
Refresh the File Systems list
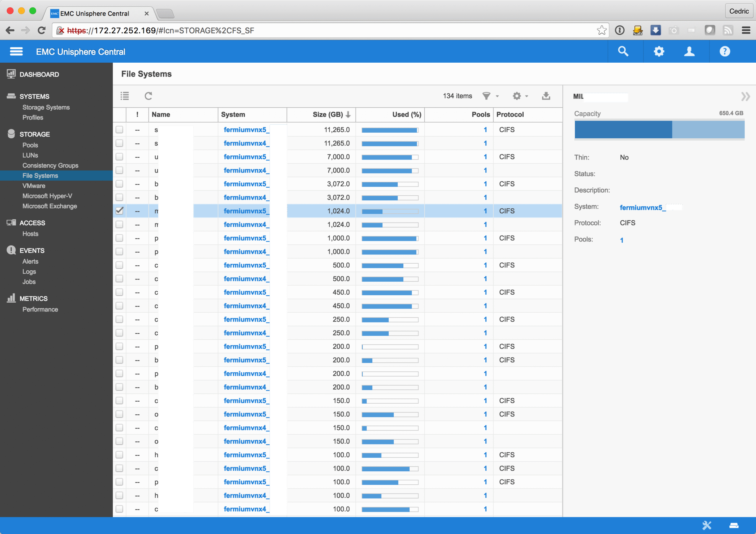point(148,96)
